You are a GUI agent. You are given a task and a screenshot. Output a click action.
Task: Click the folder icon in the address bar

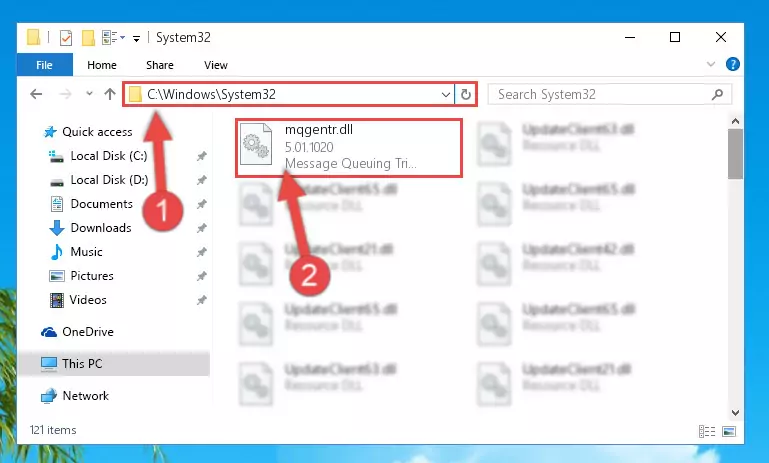pos(135,94)
